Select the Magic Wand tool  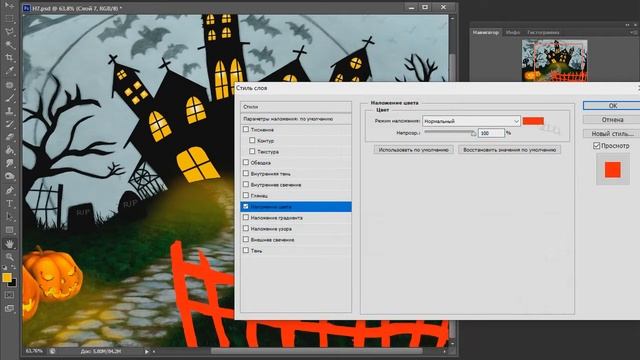[9, 44]
